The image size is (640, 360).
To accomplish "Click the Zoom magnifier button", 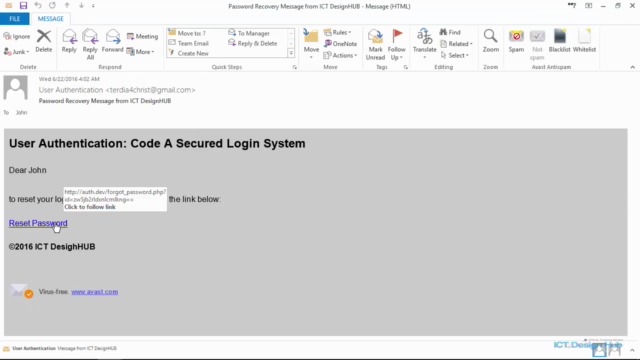I will [x=490, y=41].
